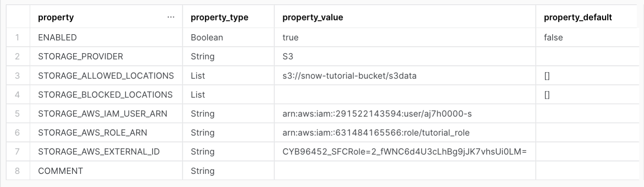644x187 pixels.
Task: Click the COMMENT property cell
Action: 60,171
